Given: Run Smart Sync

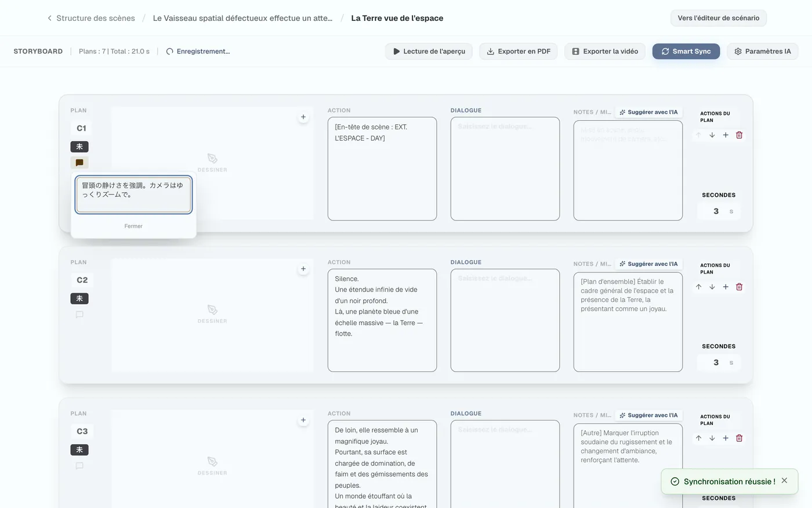Looking at the screenshot, I should [x=686, y=51].
